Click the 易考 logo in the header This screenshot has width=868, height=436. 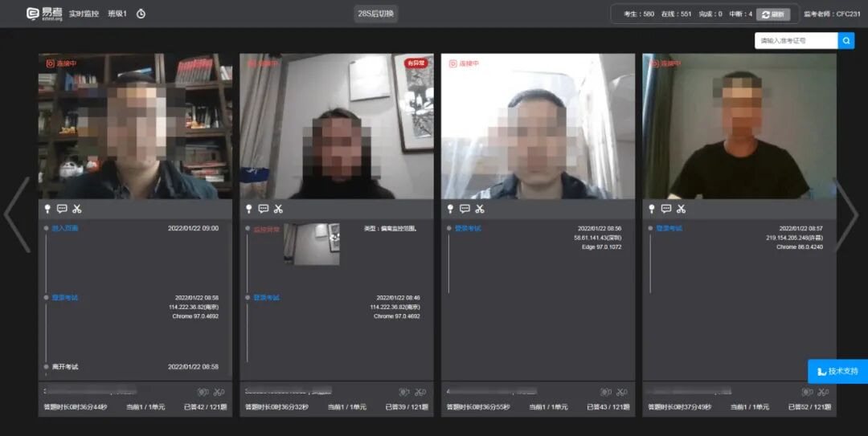[x=44, y=14]
